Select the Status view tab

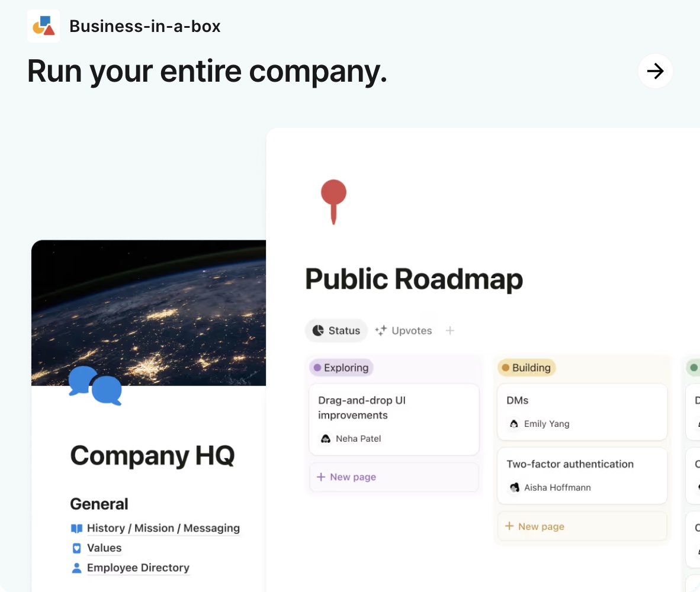tap(336, 330)
